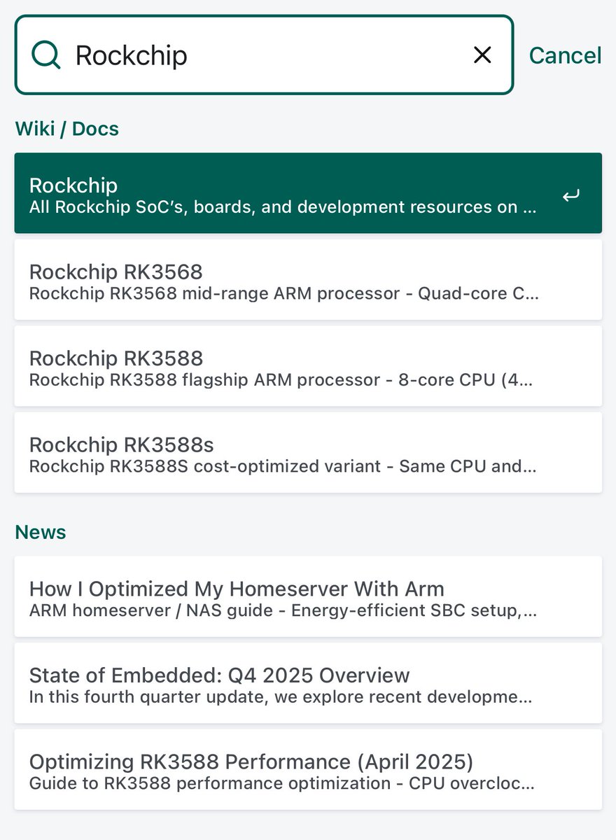
Task: Cancel the search
Action: pyautogui.click(x=565, y=55)
